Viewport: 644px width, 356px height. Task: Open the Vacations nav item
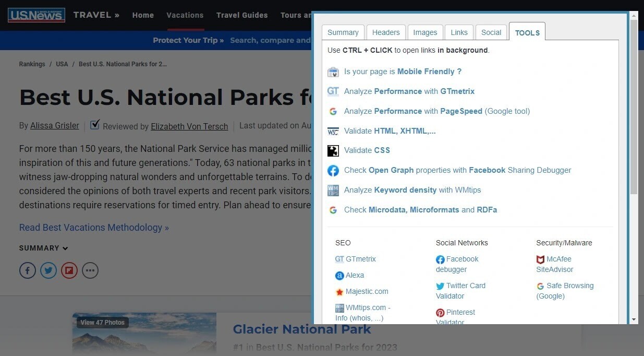[x=185, y=15]
